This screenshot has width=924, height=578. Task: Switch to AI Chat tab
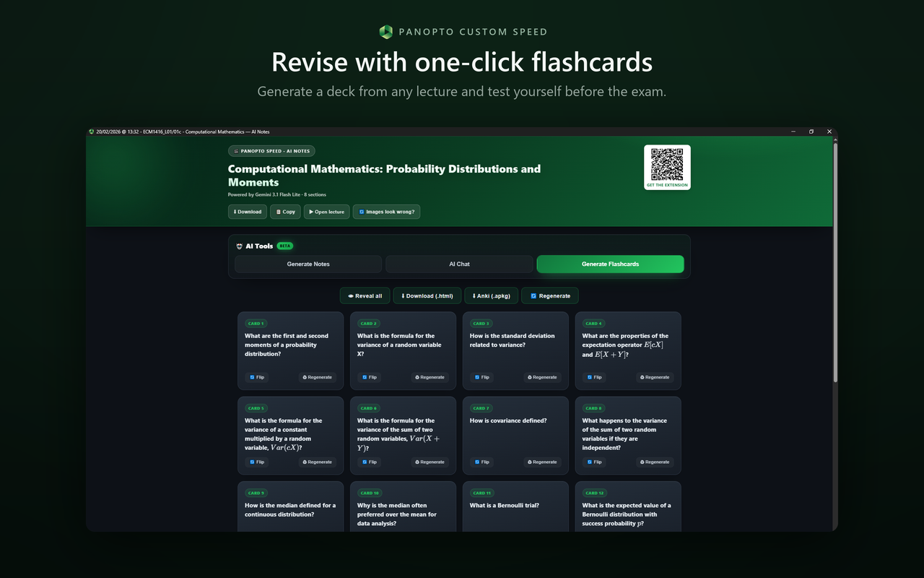459,264
